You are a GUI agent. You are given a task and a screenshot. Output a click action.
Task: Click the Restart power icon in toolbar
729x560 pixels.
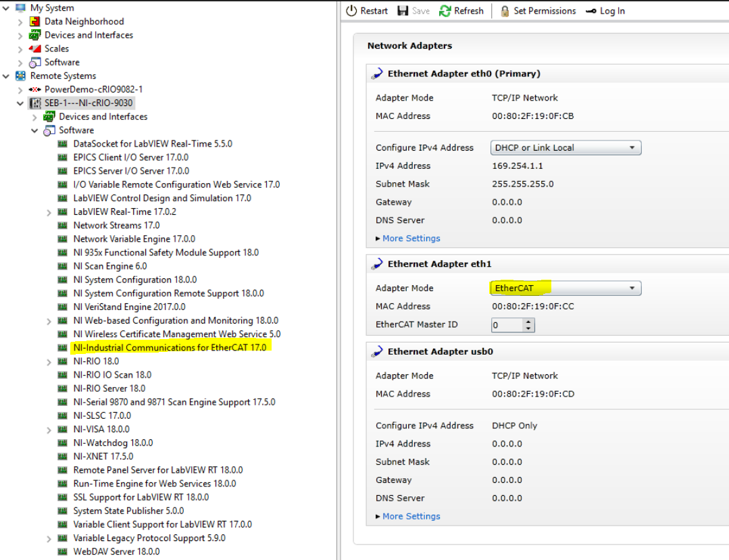point(351,11)
